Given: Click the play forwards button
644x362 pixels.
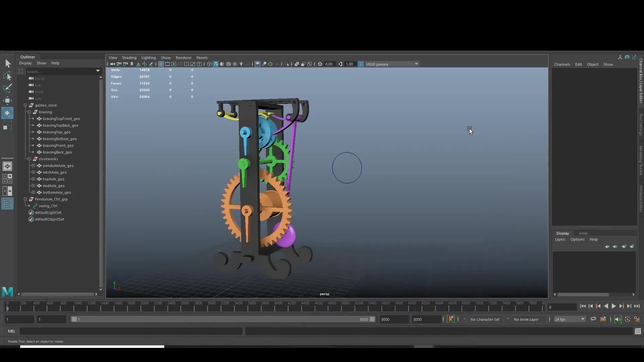Looking at the screenshot, I should 613,306.
